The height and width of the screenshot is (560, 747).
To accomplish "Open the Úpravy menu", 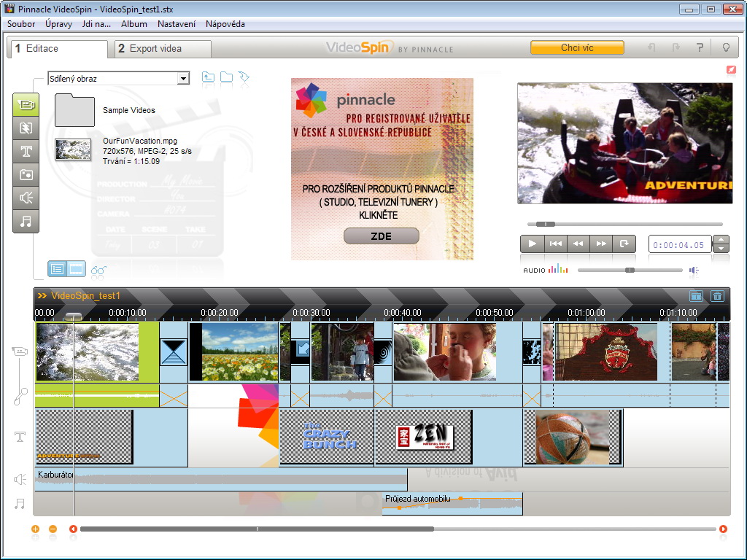I will (x=58, y=24).
